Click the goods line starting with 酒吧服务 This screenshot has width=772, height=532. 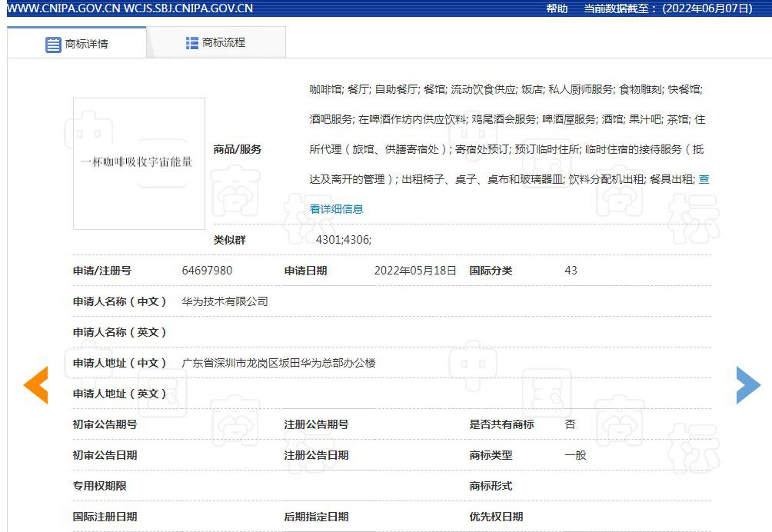pyautogui.click(x=507, y=119)
